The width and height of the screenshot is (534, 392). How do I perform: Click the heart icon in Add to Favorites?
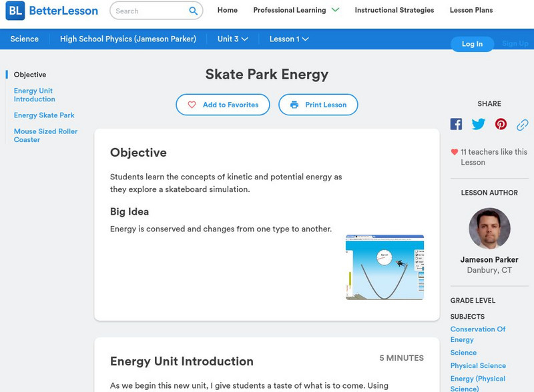(x=192, y=105)
